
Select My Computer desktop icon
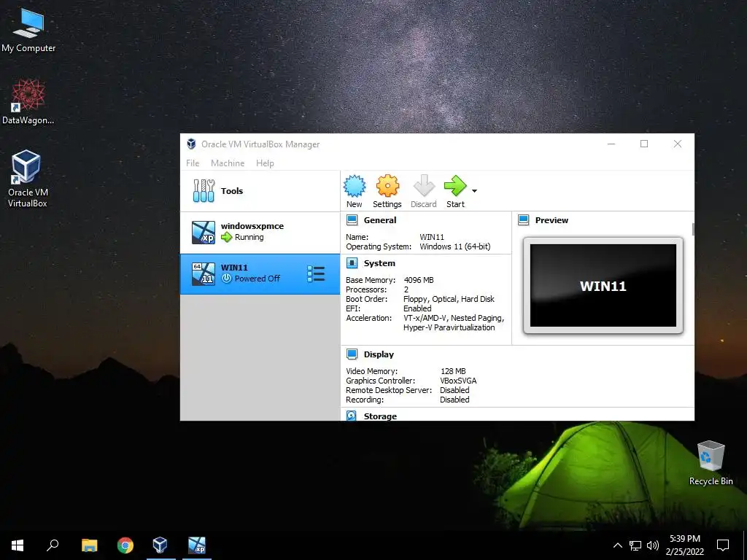point(28,31)
